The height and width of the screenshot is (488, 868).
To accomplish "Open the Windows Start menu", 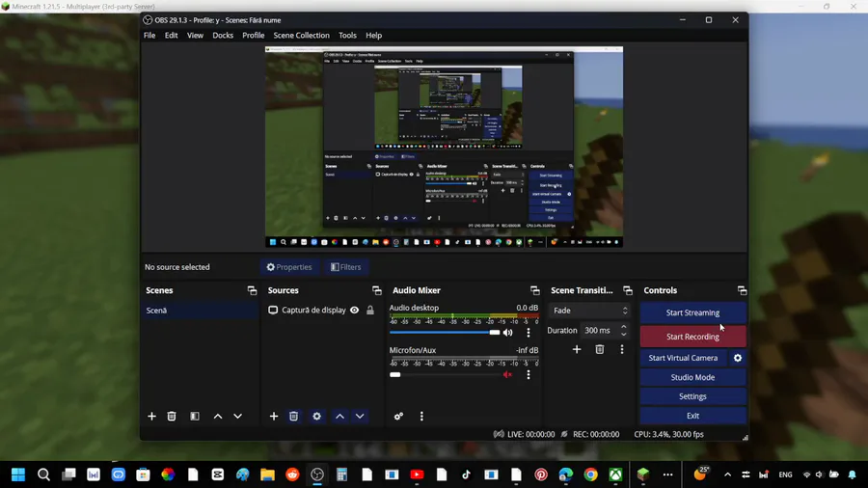I will 18,474.
